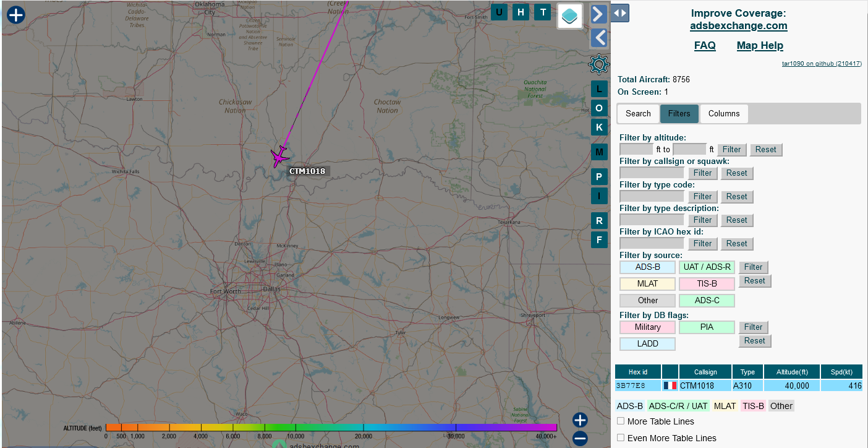This screenshot has height=448, width=868.
Task: Apply the type code filter
Action: [x=702, y=197]
